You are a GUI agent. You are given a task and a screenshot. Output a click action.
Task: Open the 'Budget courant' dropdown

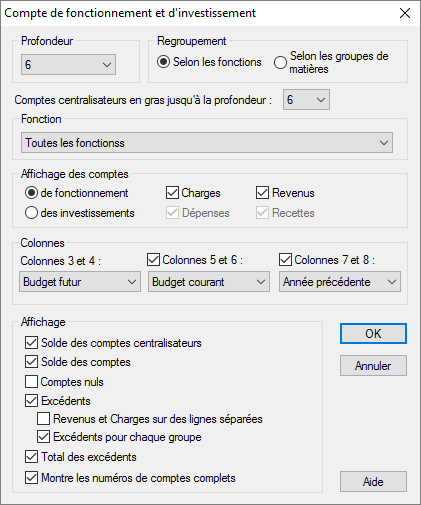pyautogui.click(x=209, y=282)
